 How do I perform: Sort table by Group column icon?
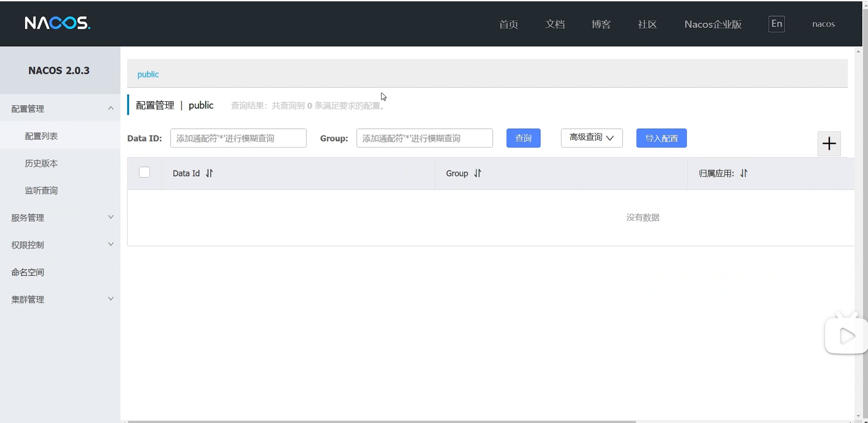478,173
